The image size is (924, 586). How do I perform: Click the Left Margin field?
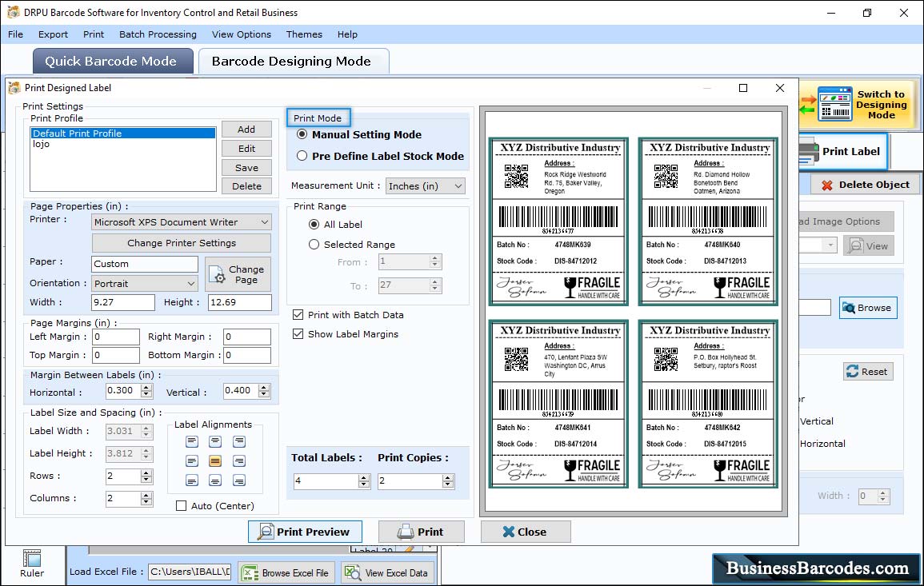pos(115,337)
